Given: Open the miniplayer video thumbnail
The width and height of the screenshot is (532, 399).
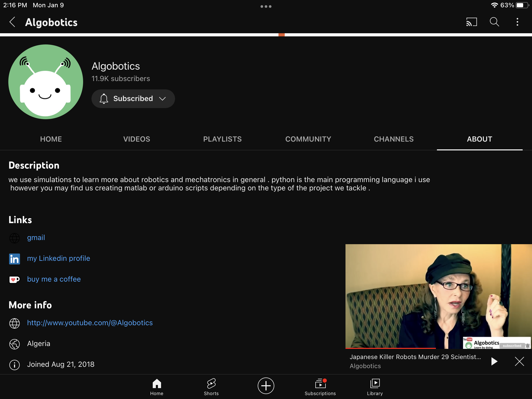Looking at the screenshot, I should pos(438,296).
